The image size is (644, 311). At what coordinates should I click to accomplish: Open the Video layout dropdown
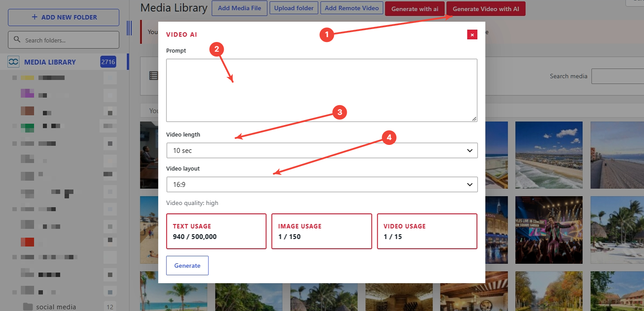coord(322,184)
